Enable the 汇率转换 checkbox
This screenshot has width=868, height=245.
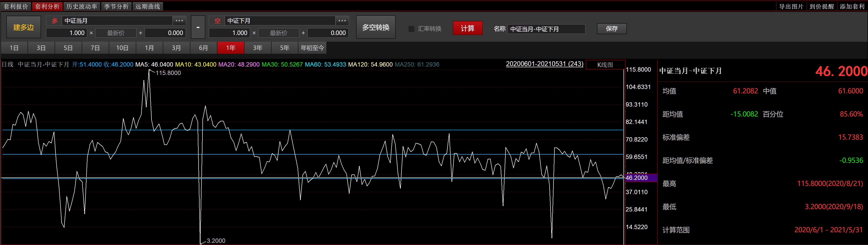(x=411, y=29)
